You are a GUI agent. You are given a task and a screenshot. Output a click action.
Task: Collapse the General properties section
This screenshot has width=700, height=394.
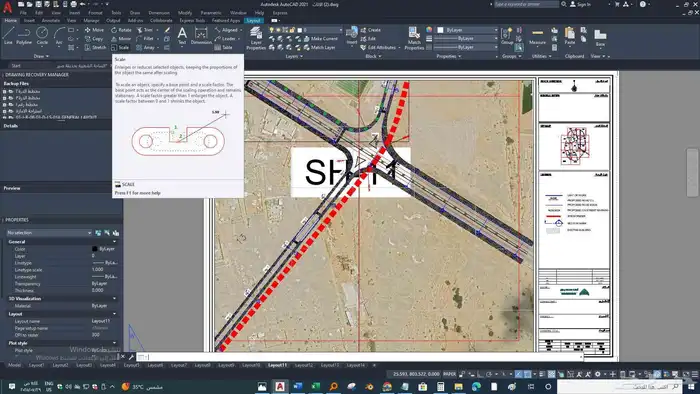pos(114,241)
